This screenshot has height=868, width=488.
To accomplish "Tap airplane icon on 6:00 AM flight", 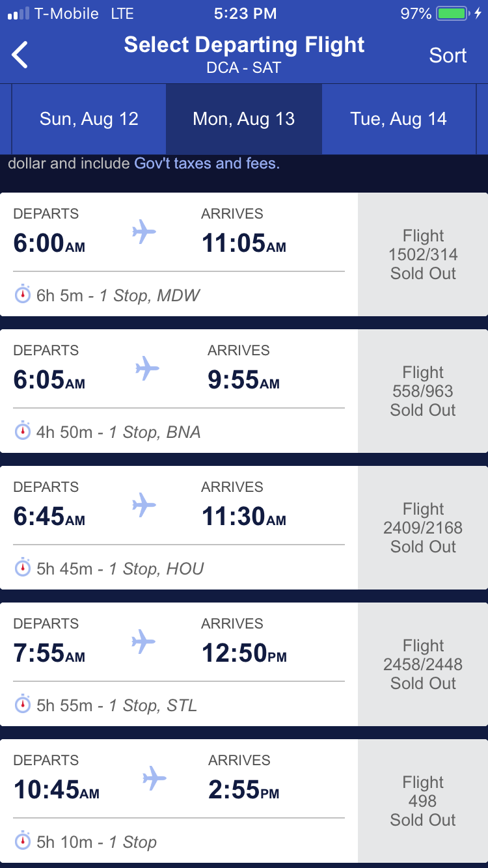I will [144, 232].
